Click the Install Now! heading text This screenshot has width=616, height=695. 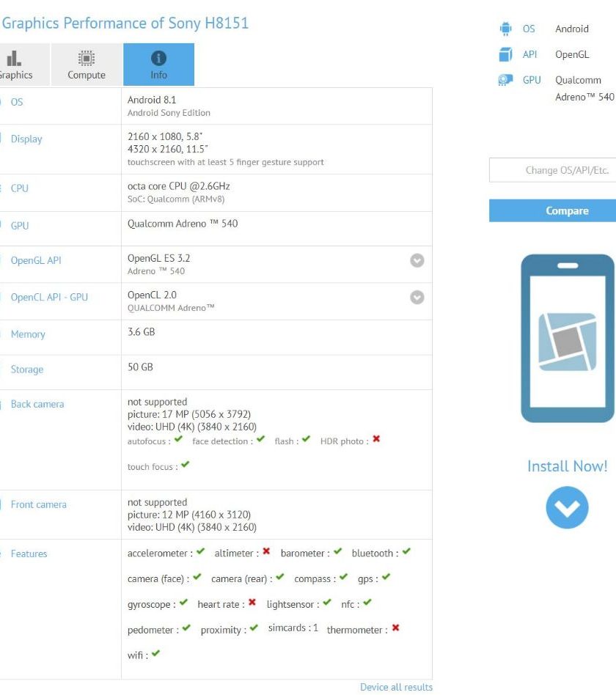[x=567, y=466]
